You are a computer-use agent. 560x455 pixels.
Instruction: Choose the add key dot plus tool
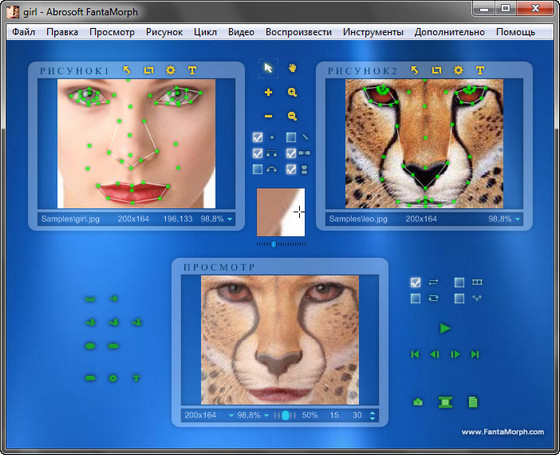pos(268,92)
